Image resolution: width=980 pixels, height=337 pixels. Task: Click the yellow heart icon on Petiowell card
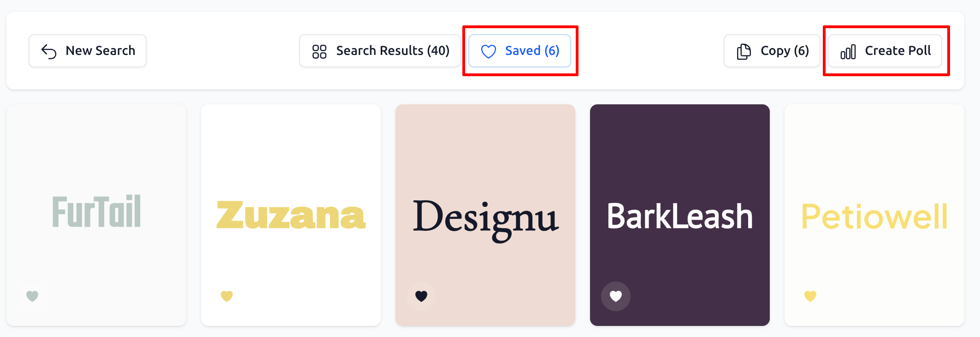click(810, 296)
